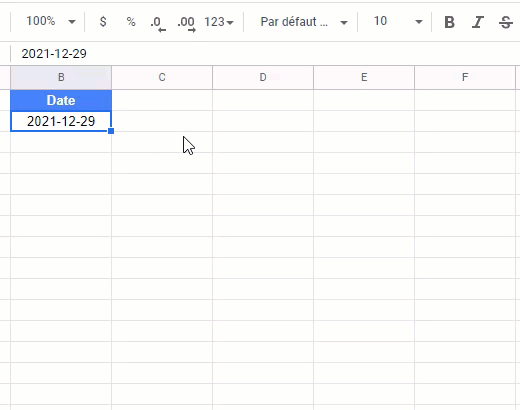Increase decimal places icon
Viewport: 520px width, 410px height.
pos(186,23)
